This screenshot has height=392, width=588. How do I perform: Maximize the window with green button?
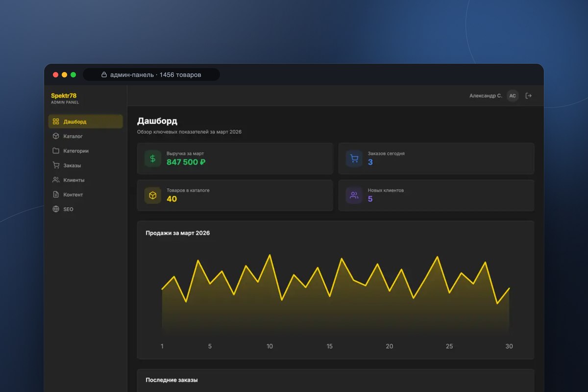73,75
